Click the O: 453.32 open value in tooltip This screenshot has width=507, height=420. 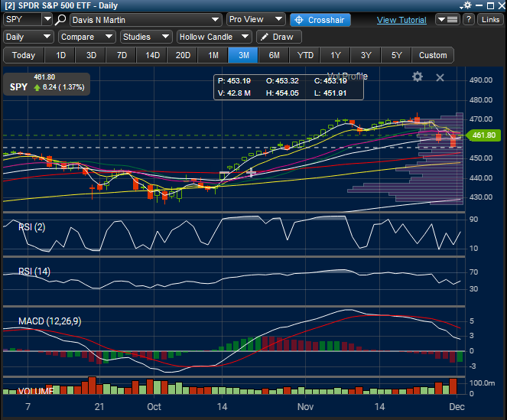[282, 81]
